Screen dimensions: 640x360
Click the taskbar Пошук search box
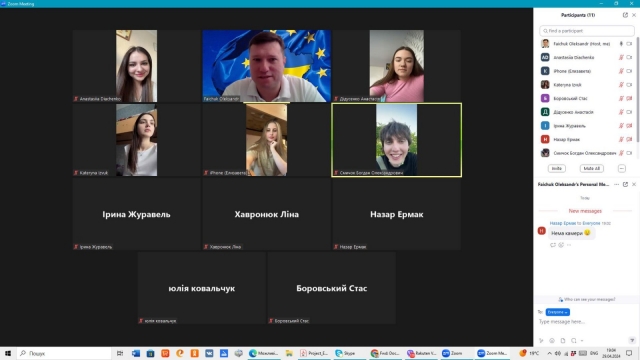click(64, 353)
